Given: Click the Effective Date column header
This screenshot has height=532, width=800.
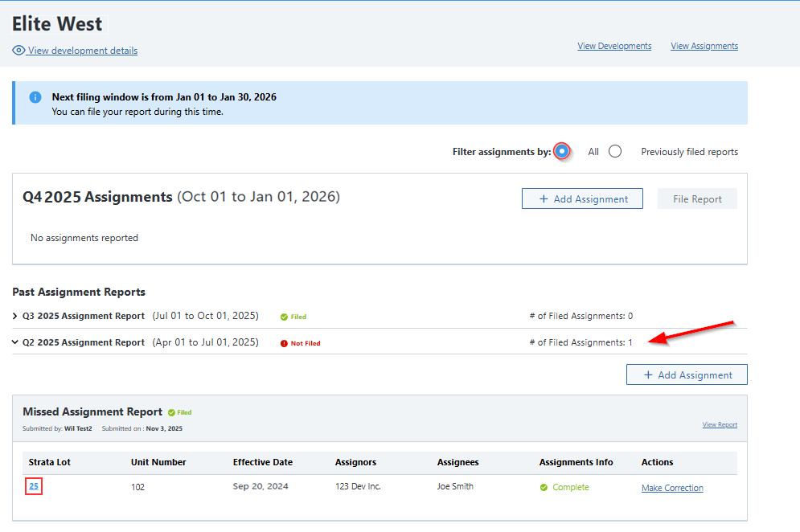Looking at the screenshot, I should (263, 462).
